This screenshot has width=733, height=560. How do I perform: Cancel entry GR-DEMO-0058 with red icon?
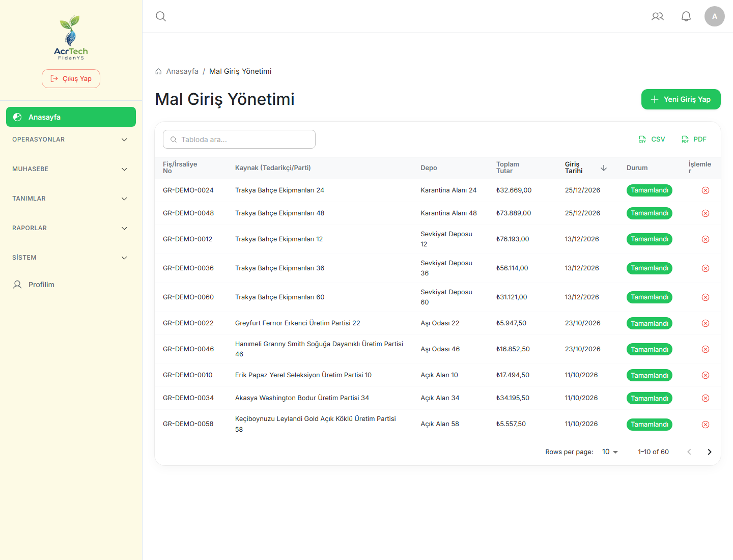(706, 425)
